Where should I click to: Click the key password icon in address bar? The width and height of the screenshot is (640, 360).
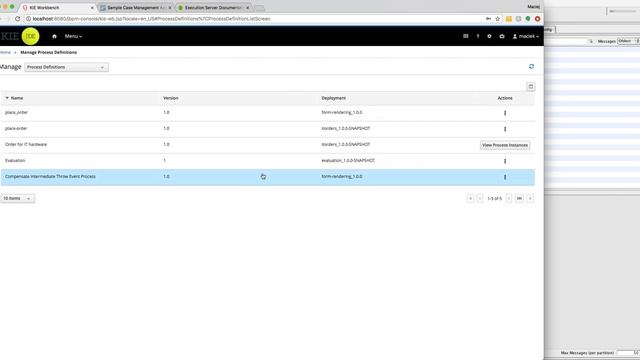(x=488, y=19)
